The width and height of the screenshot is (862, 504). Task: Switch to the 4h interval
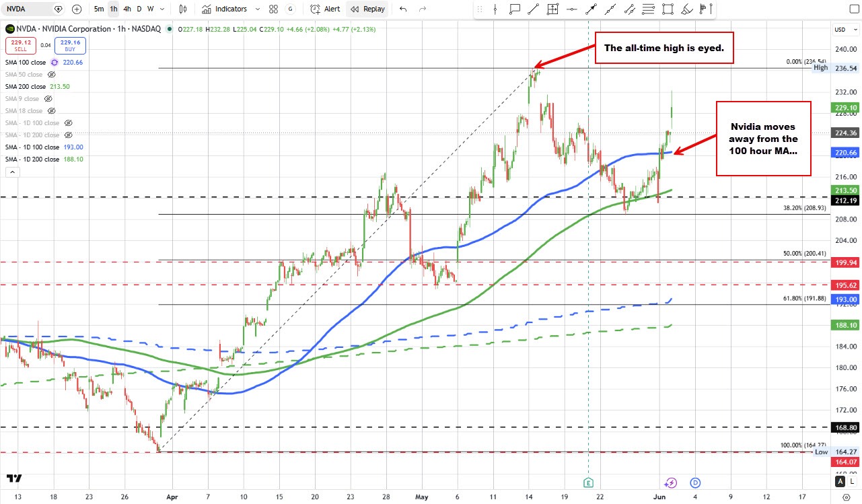click(127, 9)
